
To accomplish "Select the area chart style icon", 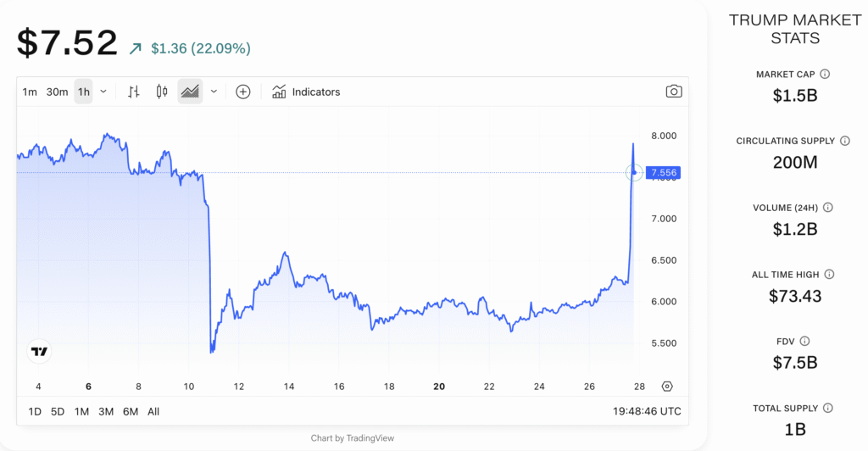I will click(x=190, y=92).
